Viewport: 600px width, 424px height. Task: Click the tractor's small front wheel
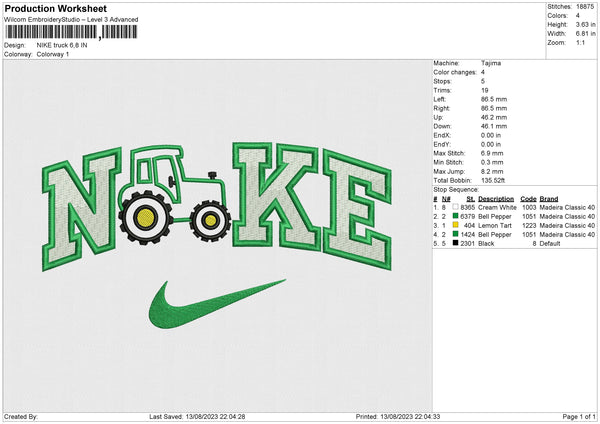(210, 220)
